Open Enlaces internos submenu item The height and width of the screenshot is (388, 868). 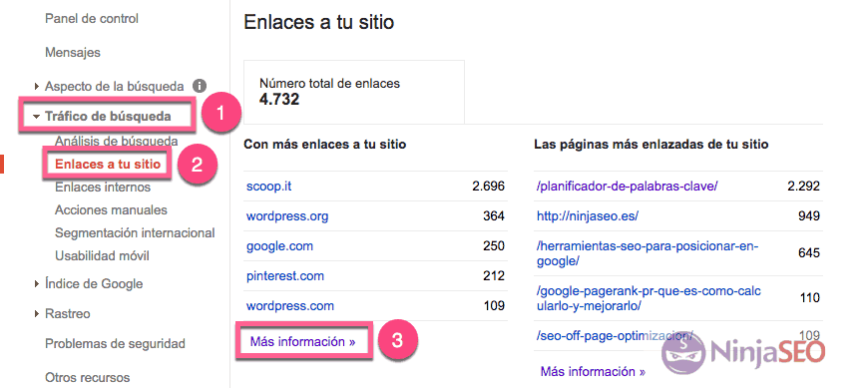point(103,188)
